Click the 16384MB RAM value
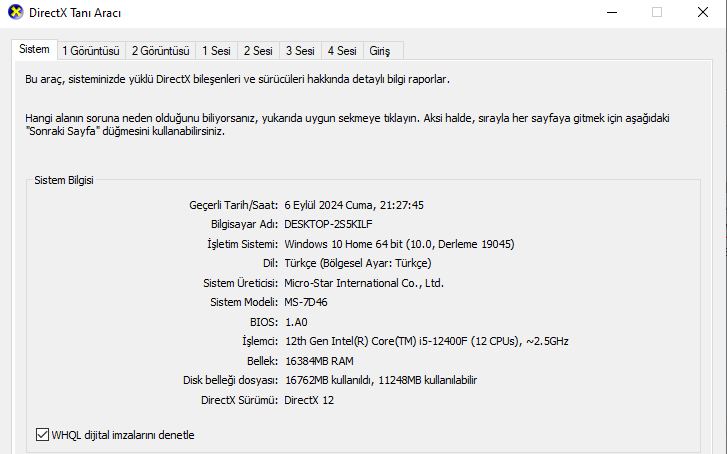 pyautogui.click(x=319, y=361)
